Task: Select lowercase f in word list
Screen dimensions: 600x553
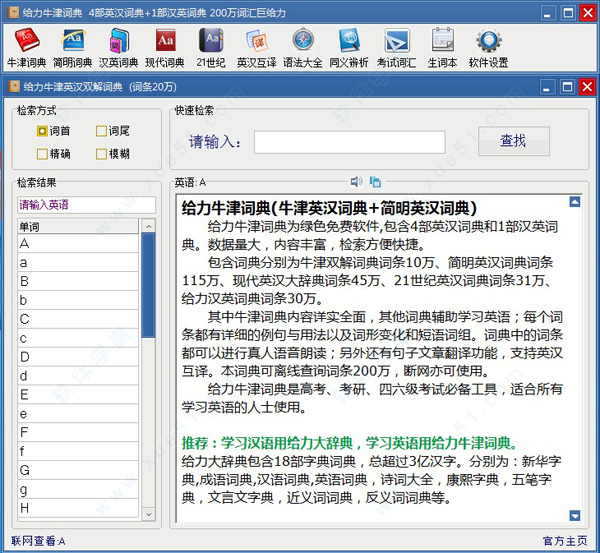Action: [78, 451]
